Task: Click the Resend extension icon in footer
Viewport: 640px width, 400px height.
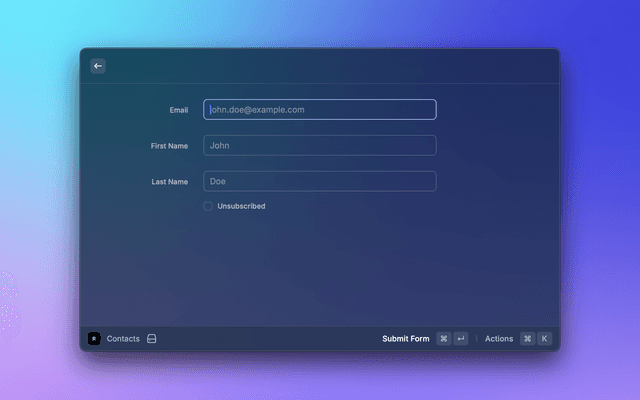Action: click(94, 339)
